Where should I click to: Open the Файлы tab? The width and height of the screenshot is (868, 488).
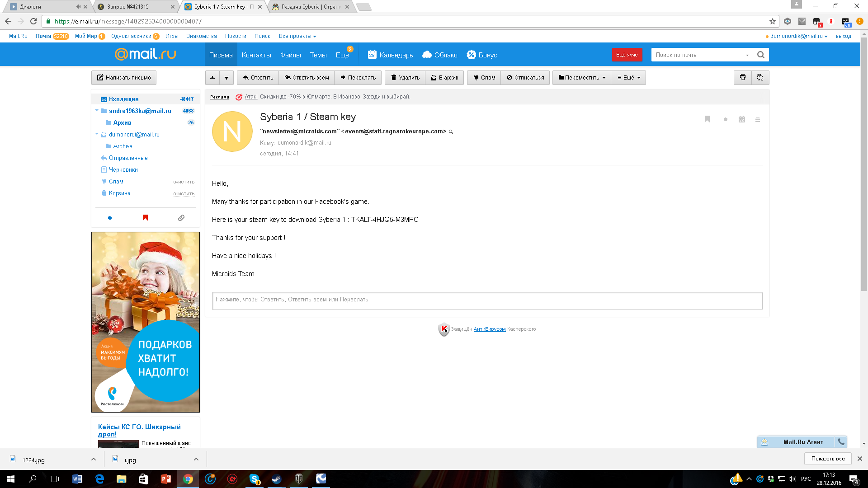(291, 55)
